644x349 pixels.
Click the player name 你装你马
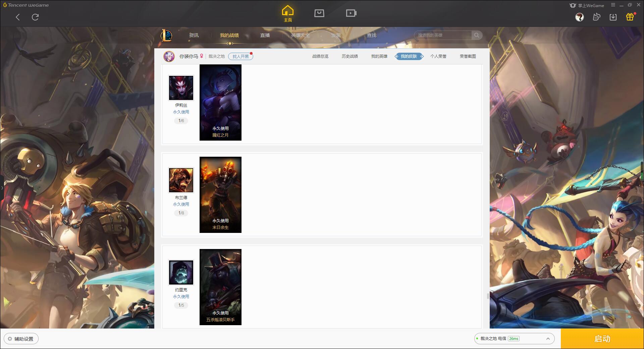pyautogui.click(x=189, y=56)
